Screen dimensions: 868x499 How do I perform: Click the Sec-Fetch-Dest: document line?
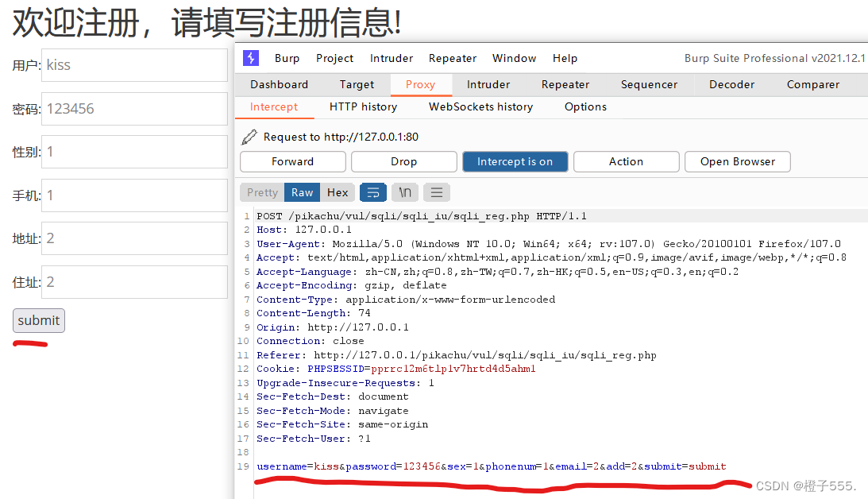click(x=333, y=397)
